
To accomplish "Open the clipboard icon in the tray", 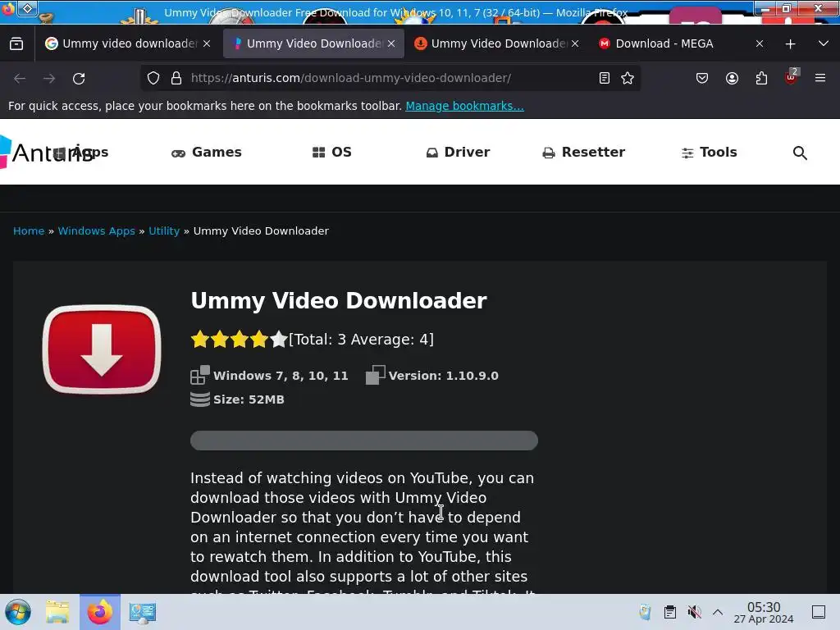I will coord(669,612).
